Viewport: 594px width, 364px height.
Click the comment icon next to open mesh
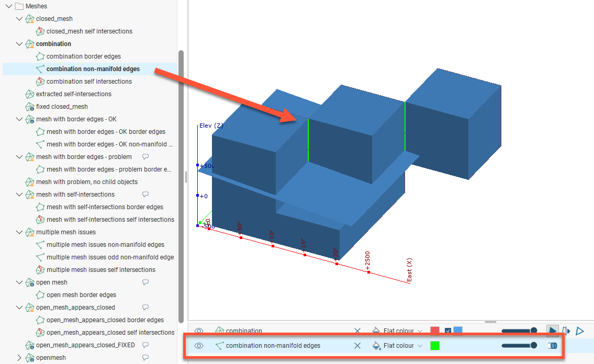coord(146,282)
